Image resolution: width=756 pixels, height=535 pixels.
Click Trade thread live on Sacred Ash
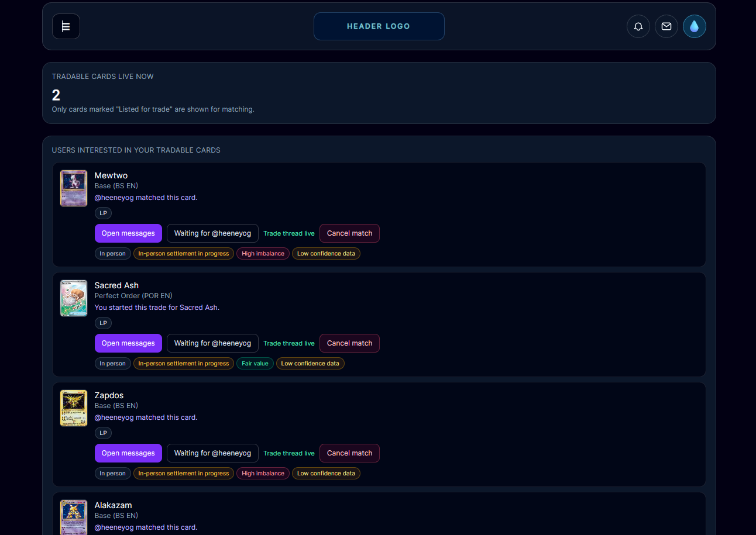point(289,343)
